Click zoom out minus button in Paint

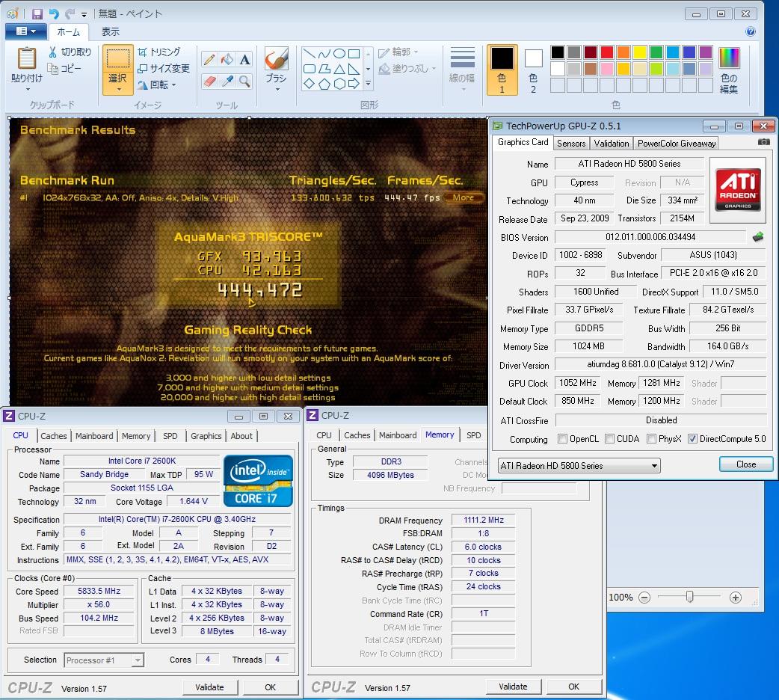click(x=644, y=598)
